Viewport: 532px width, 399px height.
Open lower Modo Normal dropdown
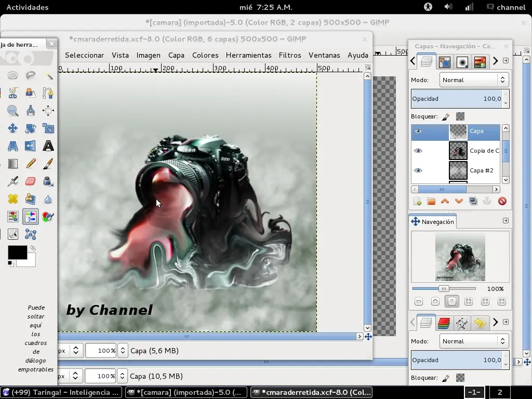474,341
